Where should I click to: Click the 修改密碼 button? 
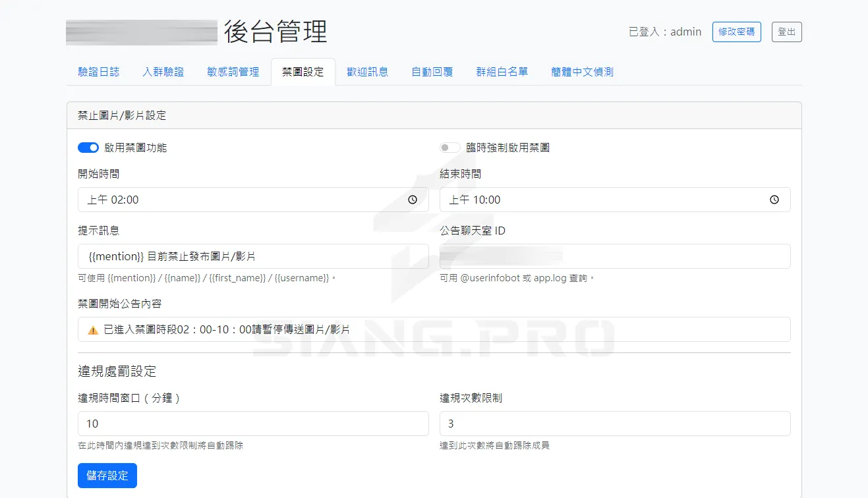tap(736, 31)
